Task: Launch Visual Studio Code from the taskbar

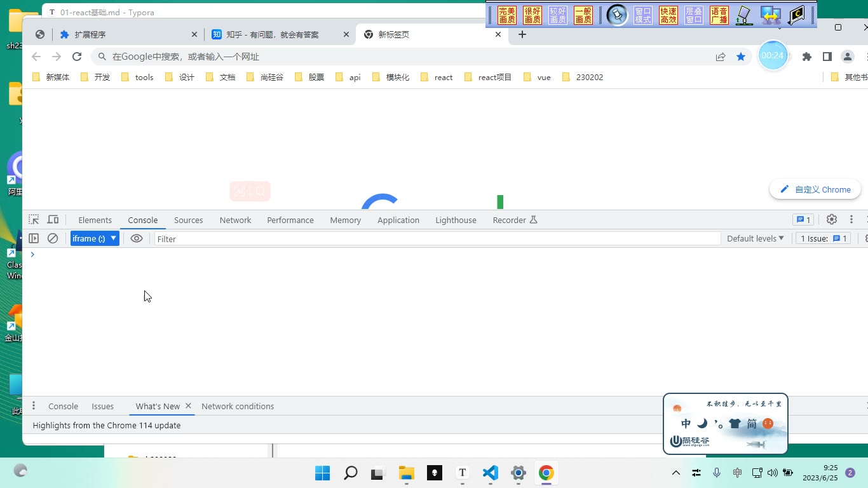Action: [x=490, y=473]
